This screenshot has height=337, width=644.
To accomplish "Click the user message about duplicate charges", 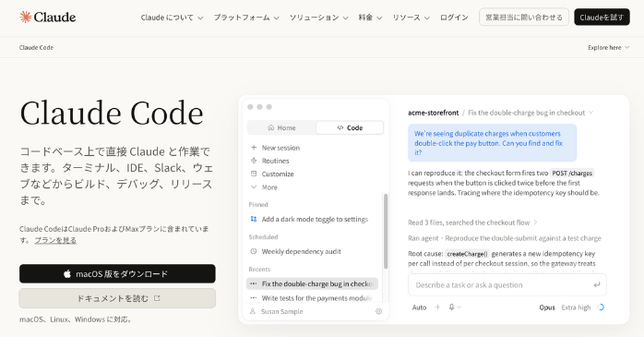I will [x=492, y=143].
